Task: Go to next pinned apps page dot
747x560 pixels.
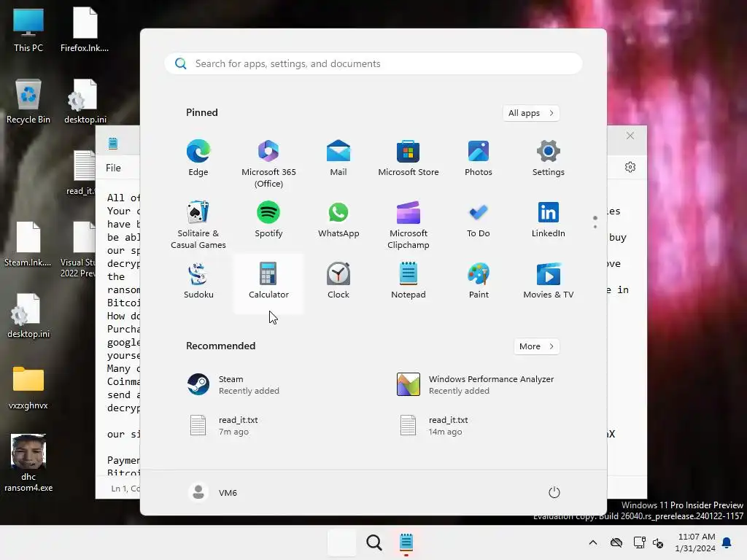Action: [x=595, y=227]
